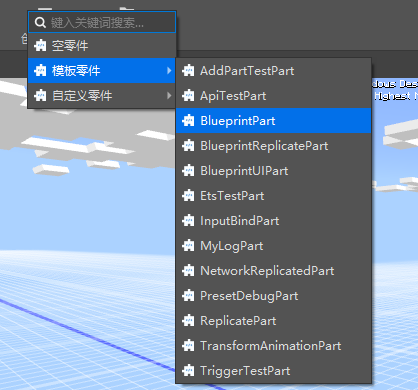Image resolution: width=418 pixels, height=390 pixels.
Task: Select the highlighted BlueprintPart item
Action: (273, 121)
